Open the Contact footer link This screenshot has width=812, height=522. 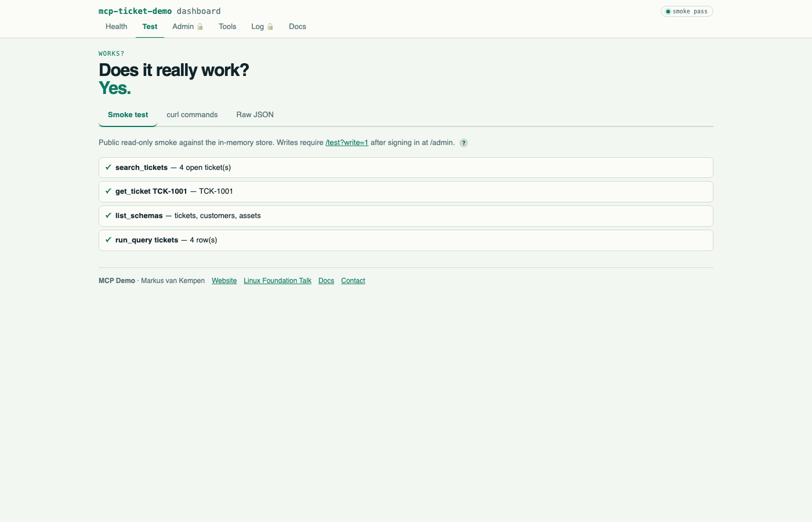[x=353, y=281]
